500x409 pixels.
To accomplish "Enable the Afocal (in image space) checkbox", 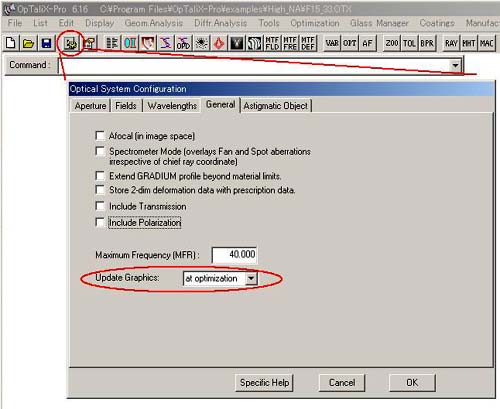I will (x=100, y=135).
